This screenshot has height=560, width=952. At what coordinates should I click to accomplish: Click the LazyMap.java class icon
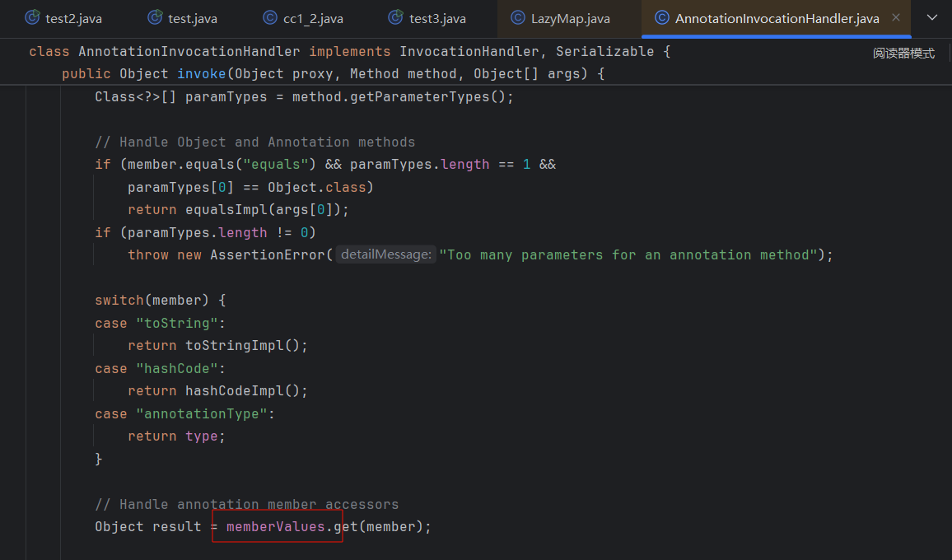517,18
